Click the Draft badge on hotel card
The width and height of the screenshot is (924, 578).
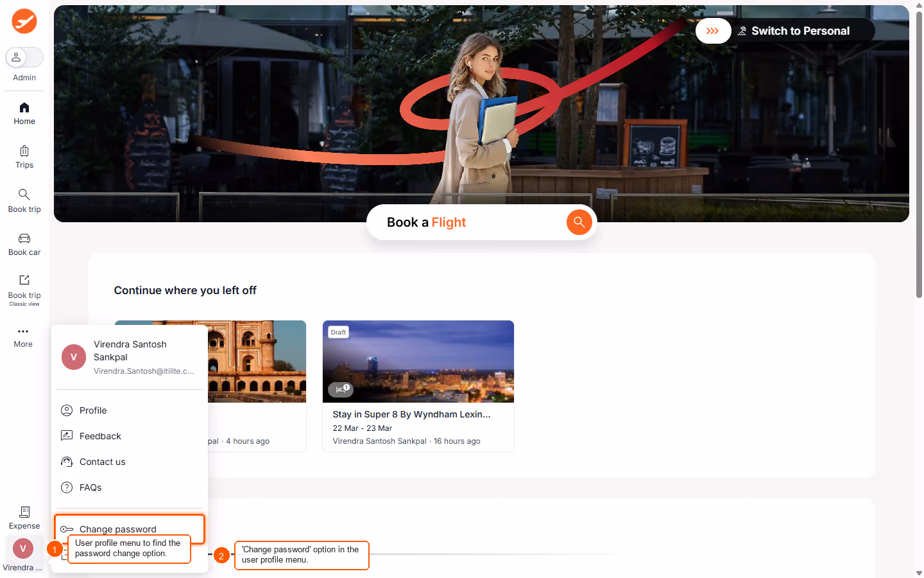tap(339, 332)
